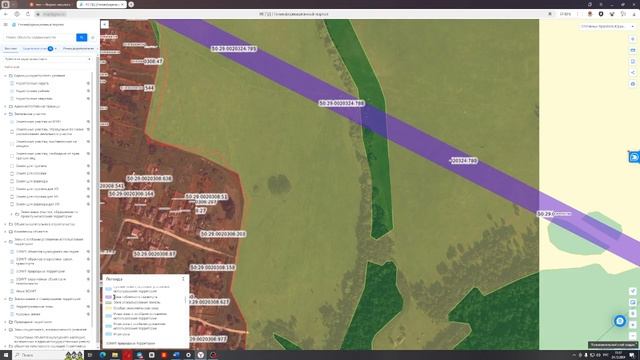Open the Windows Start menu
Image resolution: width=640 pixels, height=360 pixels.
(x=6, y=355)
